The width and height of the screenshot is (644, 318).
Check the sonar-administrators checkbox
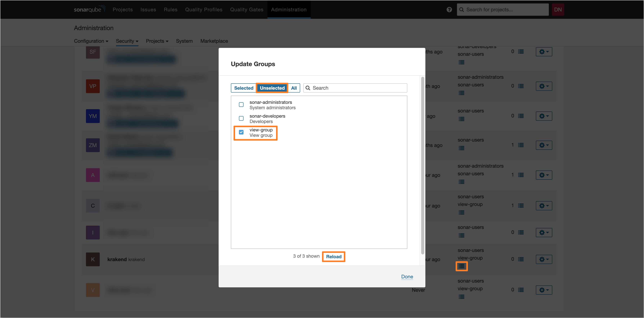coord(241,105)
